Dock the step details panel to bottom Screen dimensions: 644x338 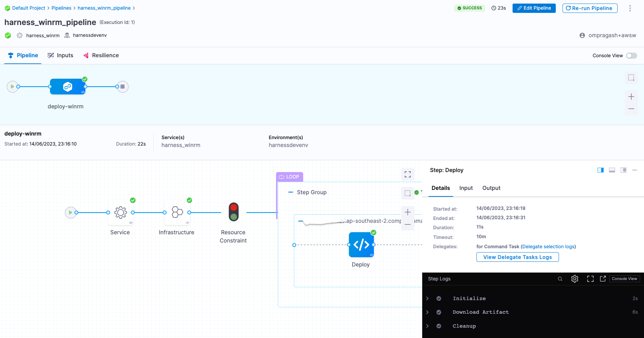612,170
